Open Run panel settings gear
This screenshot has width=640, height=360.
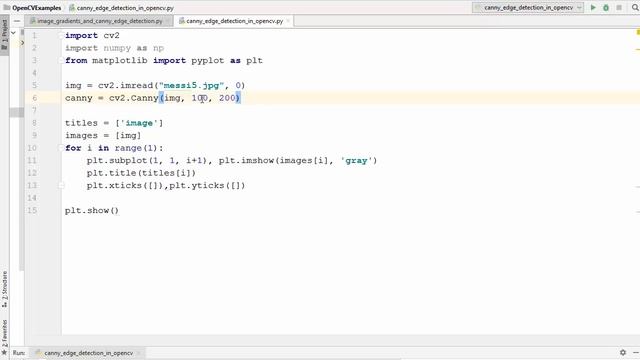click(x=623, y=352)
